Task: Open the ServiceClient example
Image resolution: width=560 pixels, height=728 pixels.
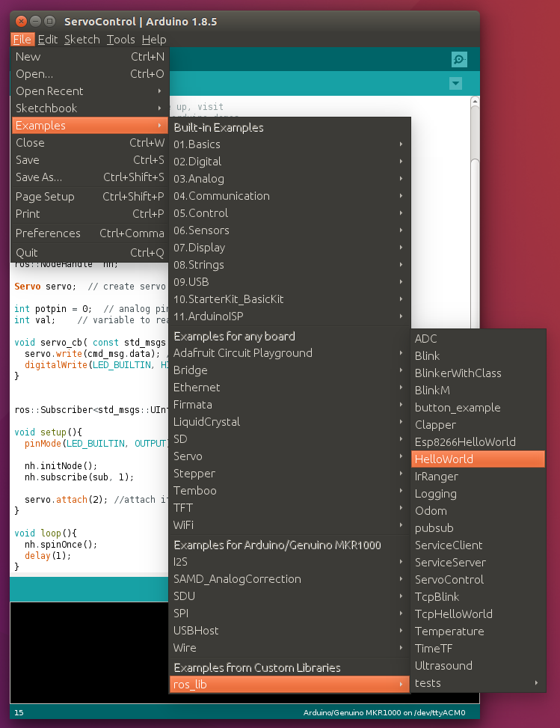Action: coord(479,545)
